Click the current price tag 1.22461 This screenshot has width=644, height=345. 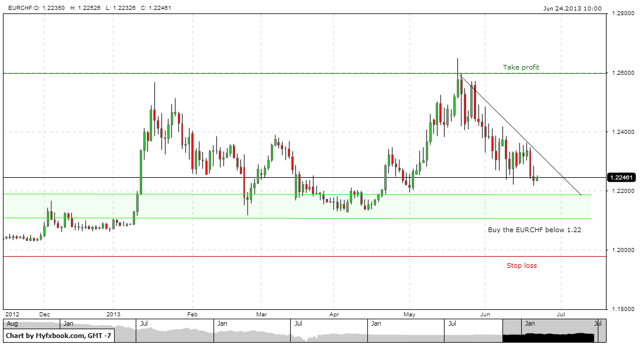[622, 177]
